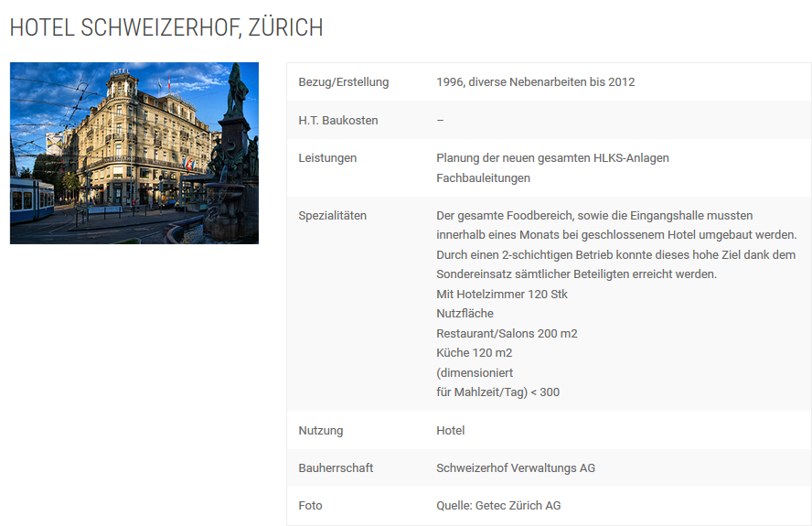Click the 'Bauherrschaft' row label

click(x=336, y=468)
